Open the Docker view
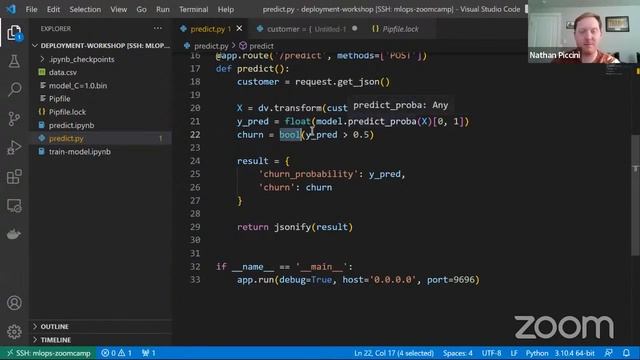Screen dimensions: 640x360 click(14, 234)
